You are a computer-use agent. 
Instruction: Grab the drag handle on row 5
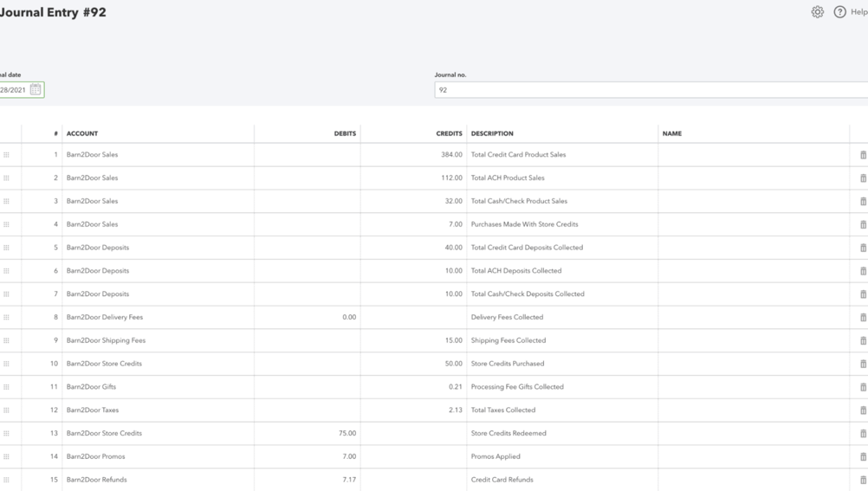(7, 248)
